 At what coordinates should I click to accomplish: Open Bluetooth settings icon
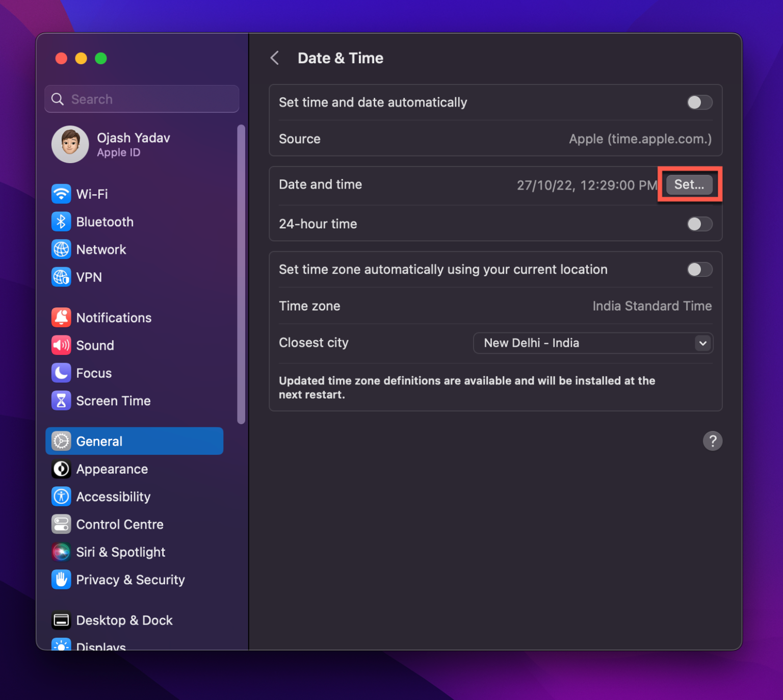[61, 222]
